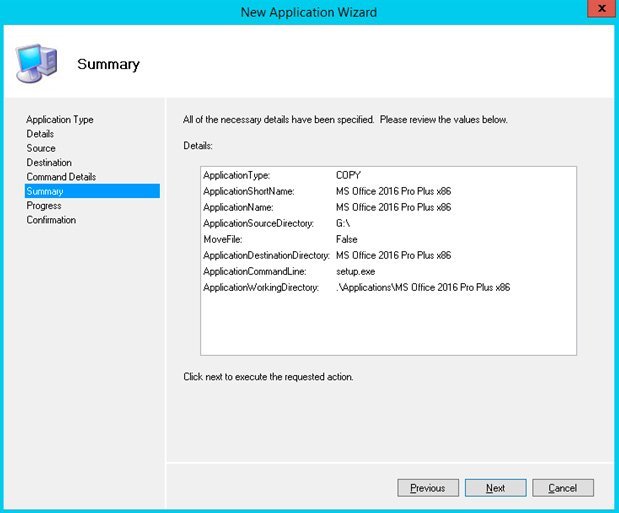Click the ApplicationWorkingDirectory label
Viewport: 619px width, 513px height.
pos(261,288)
